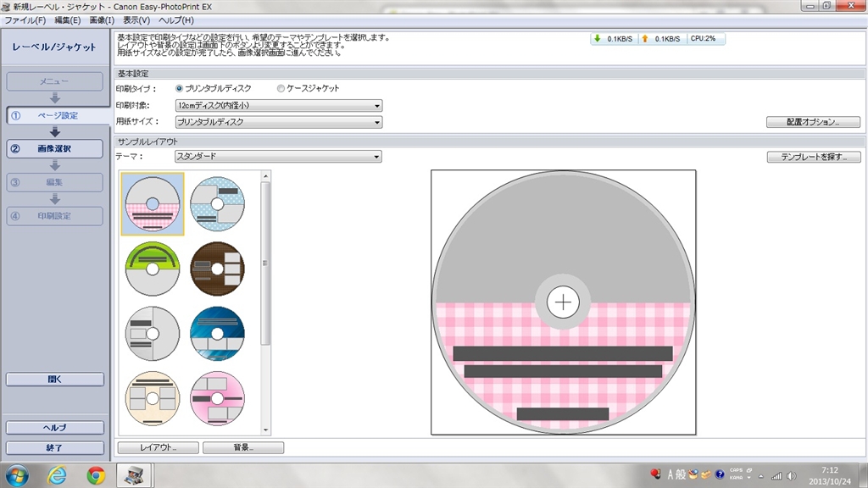Open the Windows Start menu orb
The image size is (868, 488).
(19, 475)
